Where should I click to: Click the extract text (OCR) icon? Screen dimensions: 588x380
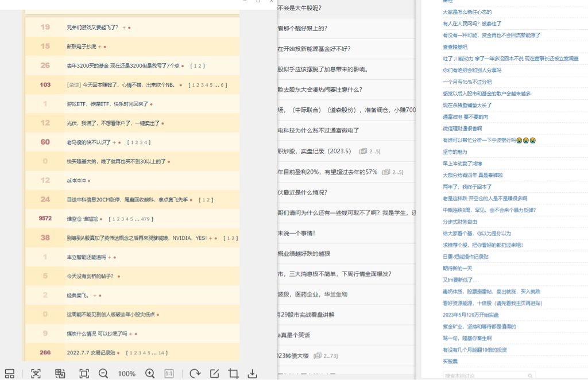[x=36, y=374]
